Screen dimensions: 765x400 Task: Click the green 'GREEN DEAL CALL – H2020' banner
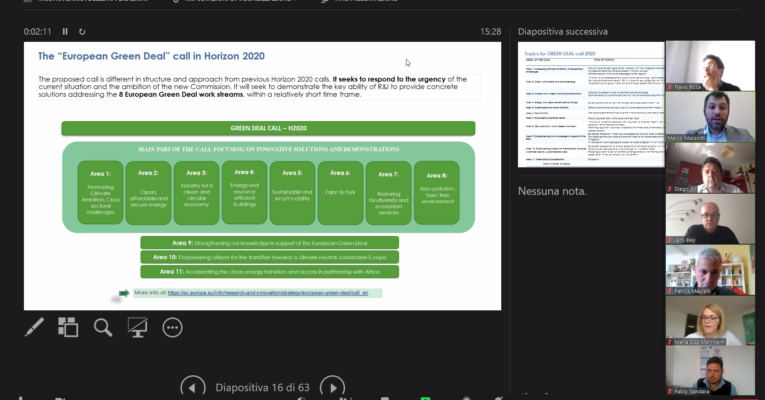[x=268, y=128]
